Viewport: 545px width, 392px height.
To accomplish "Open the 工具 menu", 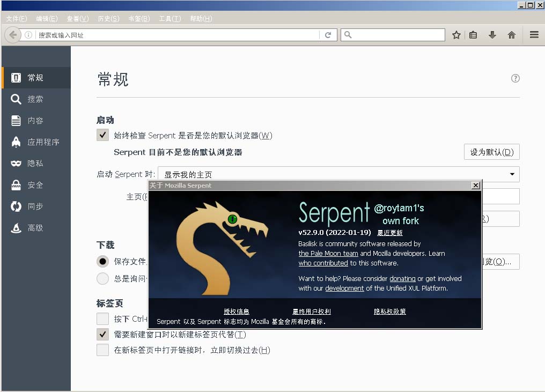I will click(x=170, y=19).
